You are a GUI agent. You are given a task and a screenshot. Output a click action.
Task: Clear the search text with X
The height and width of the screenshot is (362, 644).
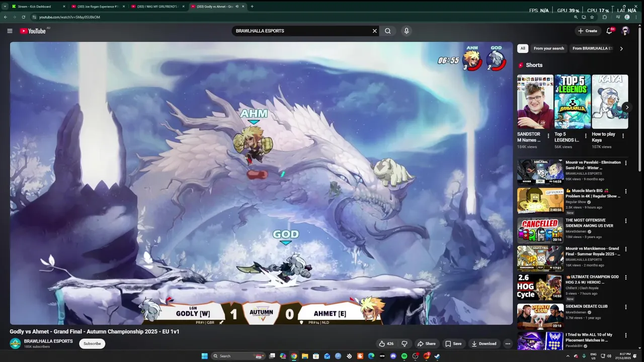pyautogui.click(x=374, y=31)
